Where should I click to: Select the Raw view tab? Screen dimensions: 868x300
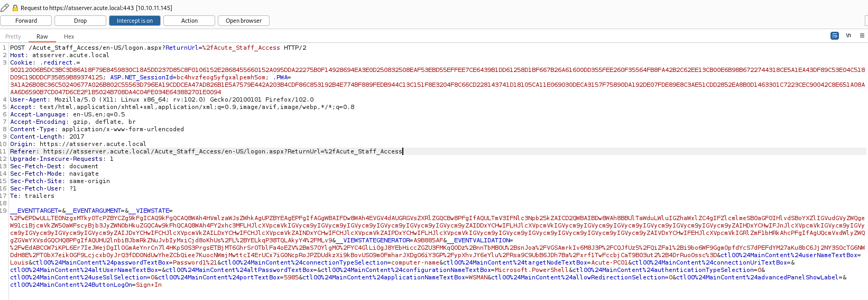(x=42, y=37)
